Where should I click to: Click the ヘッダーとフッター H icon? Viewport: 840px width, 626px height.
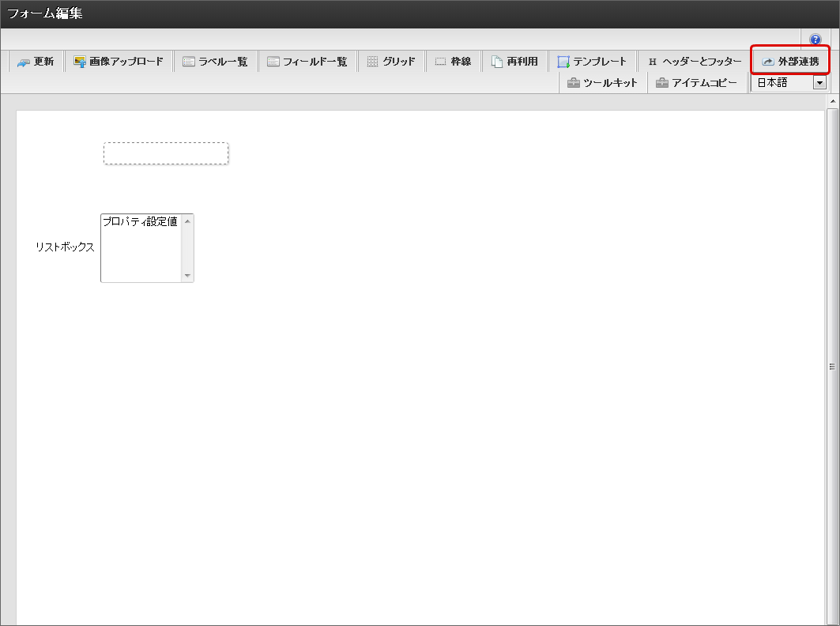tap(653, 62)
